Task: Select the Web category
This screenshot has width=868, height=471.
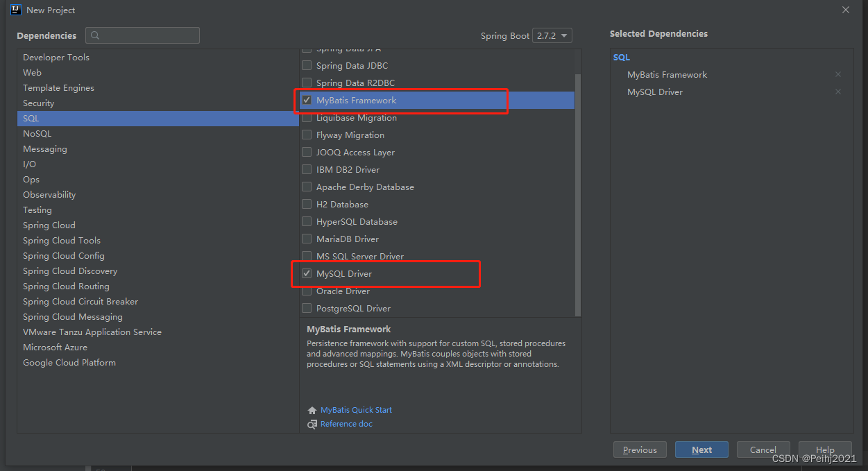Action: tap(158, 72)
